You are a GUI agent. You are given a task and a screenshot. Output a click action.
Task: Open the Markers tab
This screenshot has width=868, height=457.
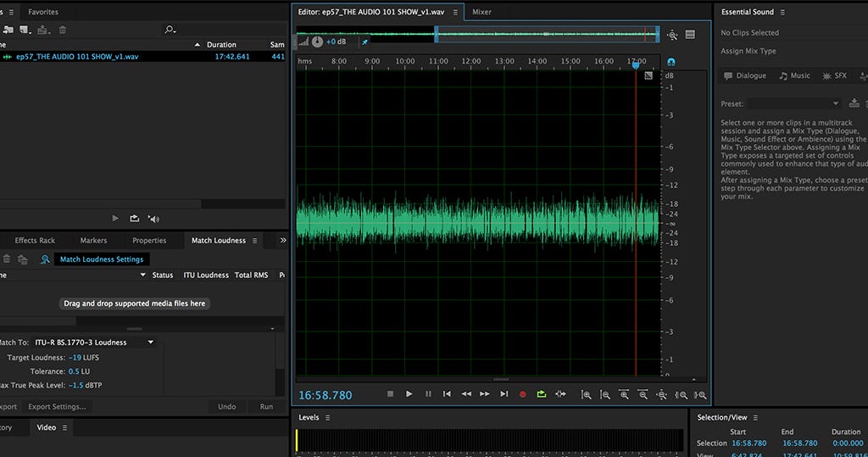tap(93, 241)
